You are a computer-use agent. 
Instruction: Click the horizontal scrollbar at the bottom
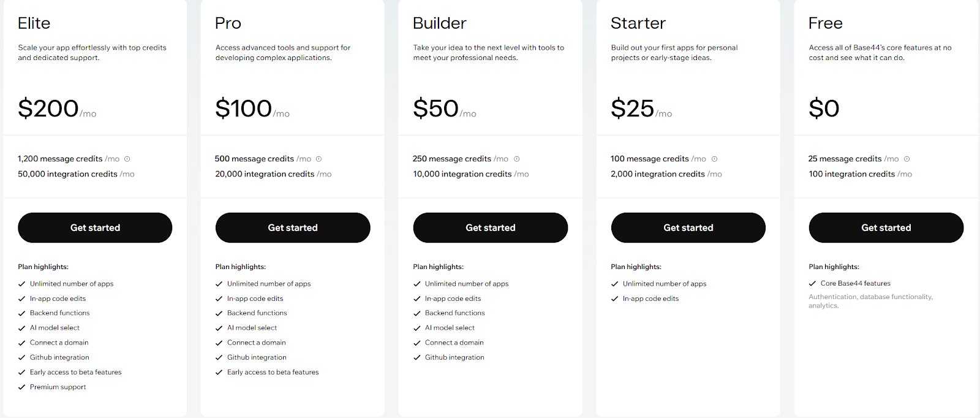pos(490,416)
